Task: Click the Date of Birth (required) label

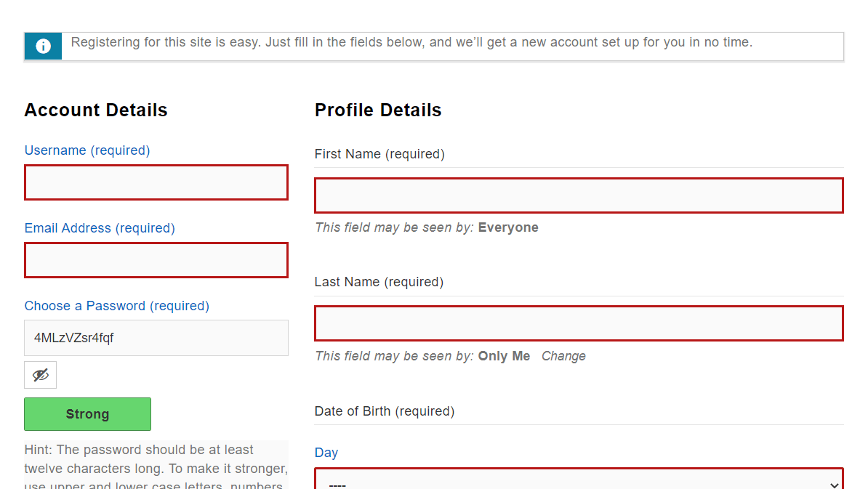Action: pyautogui.click(x=385, y=411)
